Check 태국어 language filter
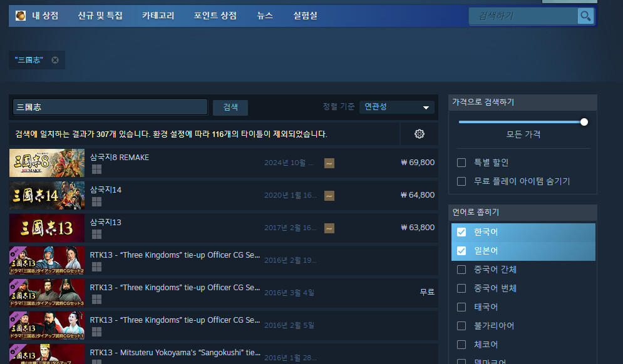The image size is (623, 364). (461, 307)
